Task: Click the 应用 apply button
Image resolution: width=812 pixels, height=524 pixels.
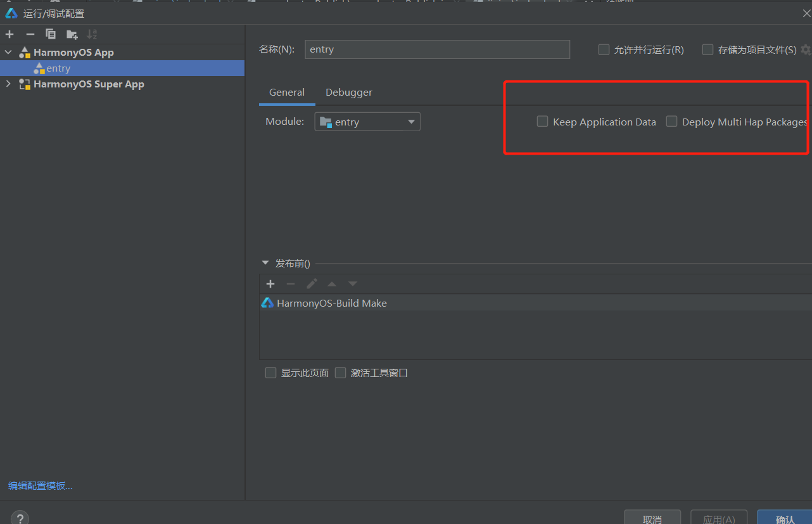Action: (x=719, y=517)
